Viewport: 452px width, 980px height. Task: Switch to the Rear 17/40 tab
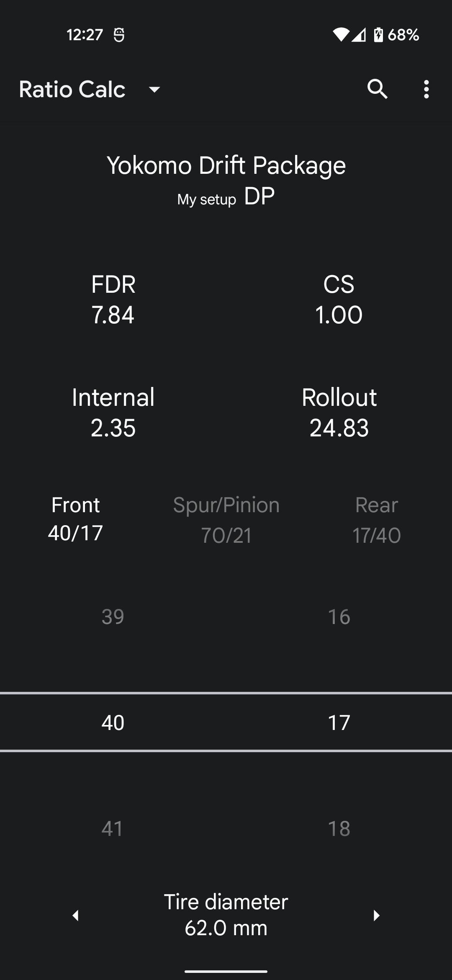(x=377, y=519)
